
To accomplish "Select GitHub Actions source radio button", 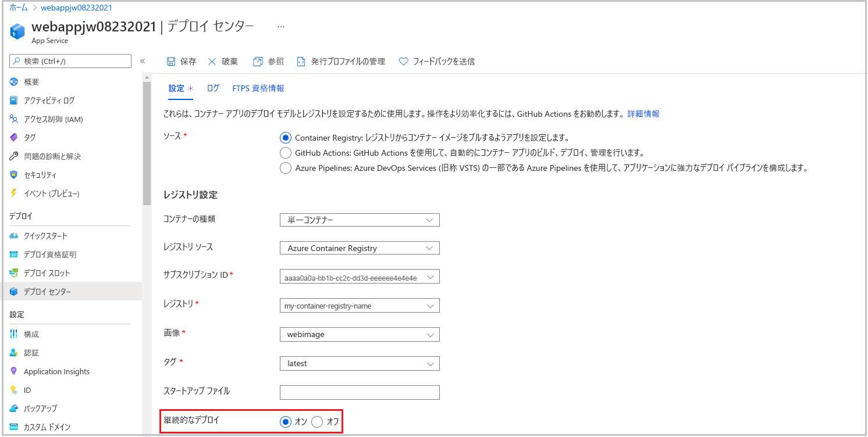I will 285,153.
